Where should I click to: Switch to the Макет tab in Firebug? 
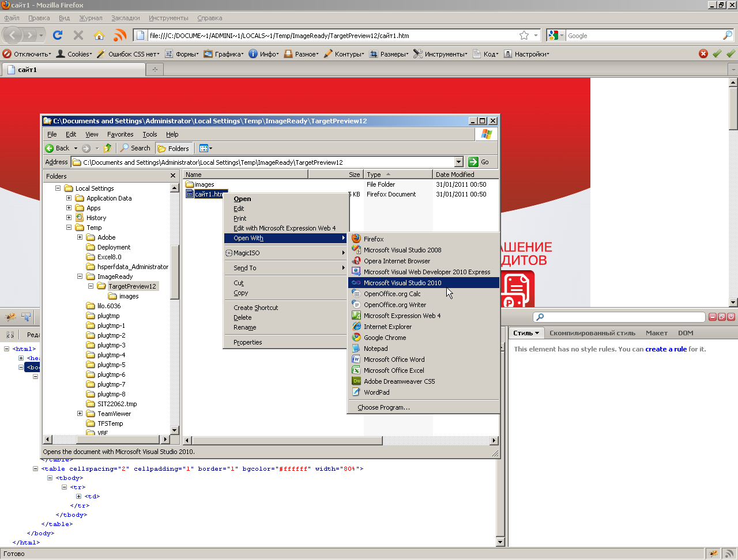tap(656, 333)
